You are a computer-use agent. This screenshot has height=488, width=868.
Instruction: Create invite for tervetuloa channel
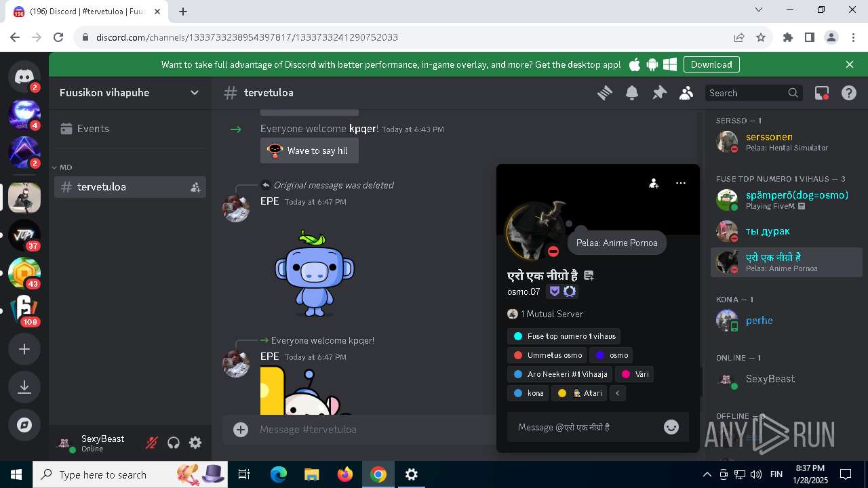click(x=195, y=187)
